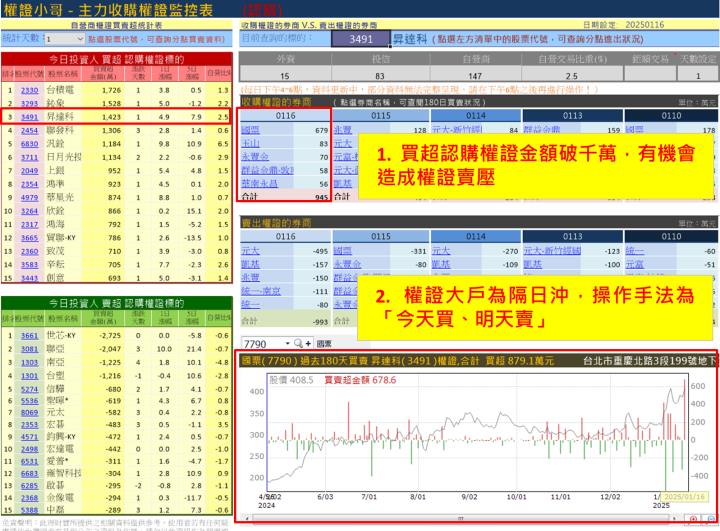Click the red zoom icon below the chart

coord(693,519)
